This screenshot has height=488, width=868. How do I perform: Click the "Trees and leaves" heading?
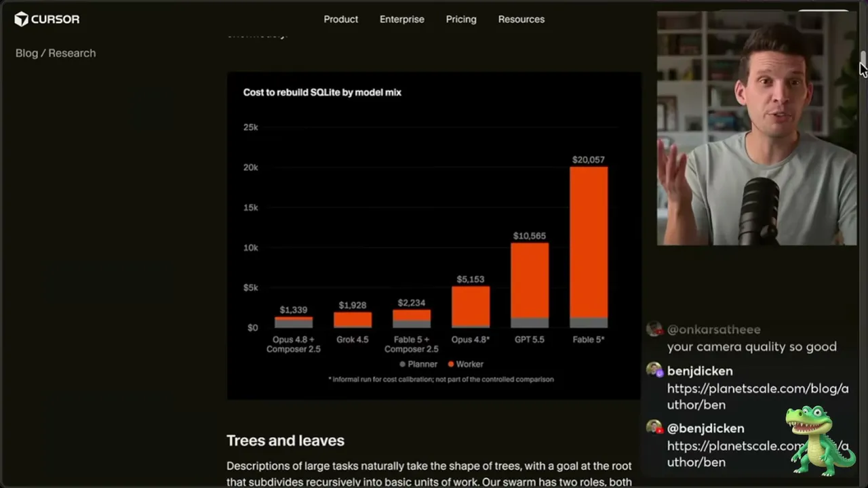tap(285, 441)
